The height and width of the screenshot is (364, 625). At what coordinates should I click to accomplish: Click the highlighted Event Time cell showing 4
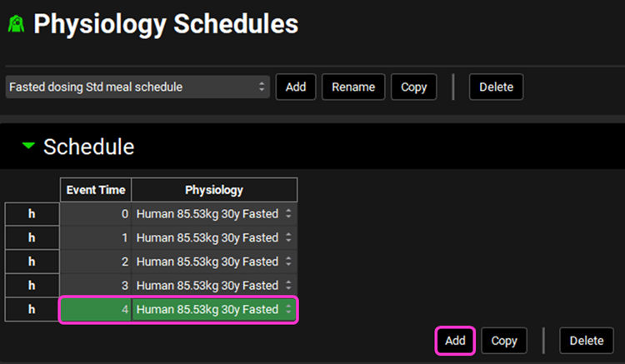[x=95, y=310]
